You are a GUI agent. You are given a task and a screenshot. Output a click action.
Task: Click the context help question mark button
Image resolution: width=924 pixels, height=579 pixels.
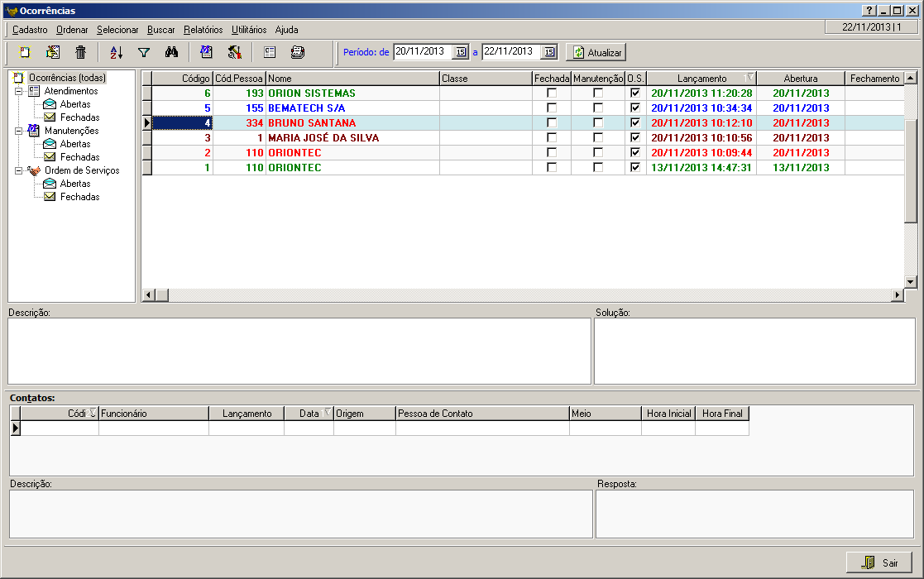click(x=869, y=11)
